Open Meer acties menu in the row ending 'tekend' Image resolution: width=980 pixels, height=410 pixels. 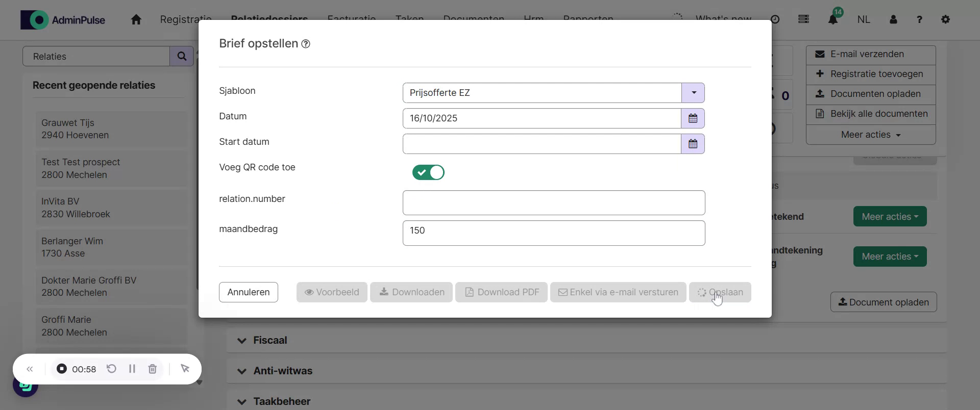tap(890, 217)
